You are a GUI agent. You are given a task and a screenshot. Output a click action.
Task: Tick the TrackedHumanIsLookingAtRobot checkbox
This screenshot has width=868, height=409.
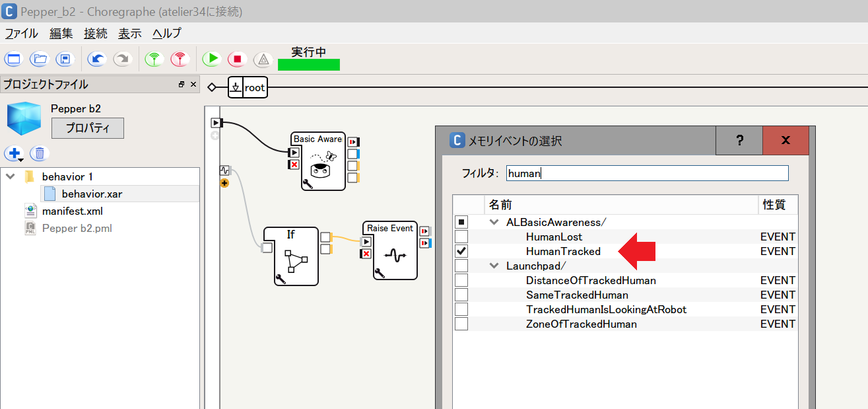[x=461, y=309]
